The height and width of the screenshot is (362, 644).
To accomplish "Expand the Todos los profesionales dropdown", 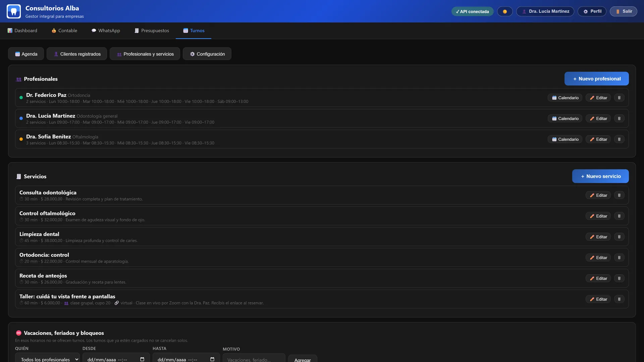I will coord(47,358).
